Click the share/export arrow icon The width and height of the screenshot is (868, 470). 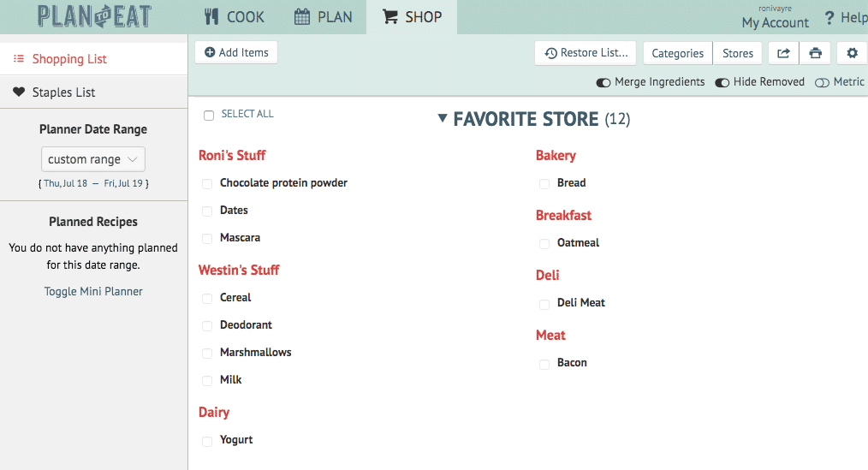783,53
